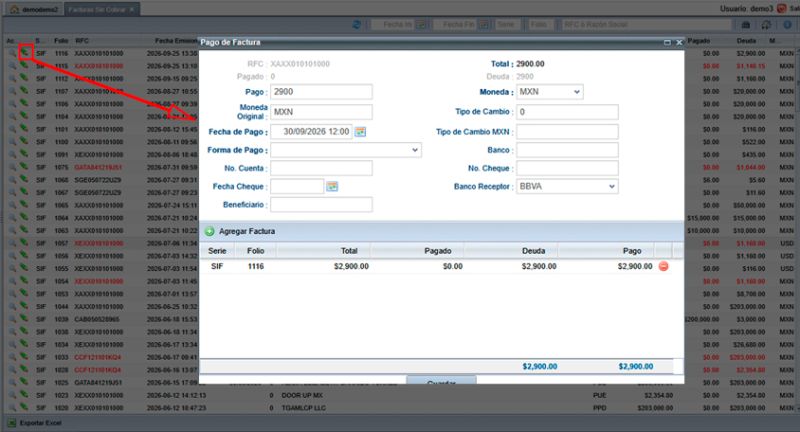Select TGAMLCP LLC row in background list
Viewport: 800px width, 432px height.
pos(304,408)
